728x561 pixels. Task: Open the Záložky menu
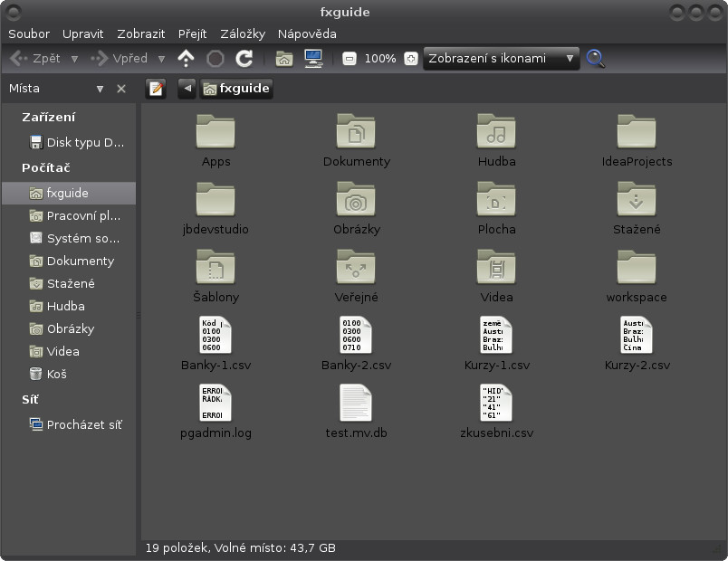click(243, 33)
